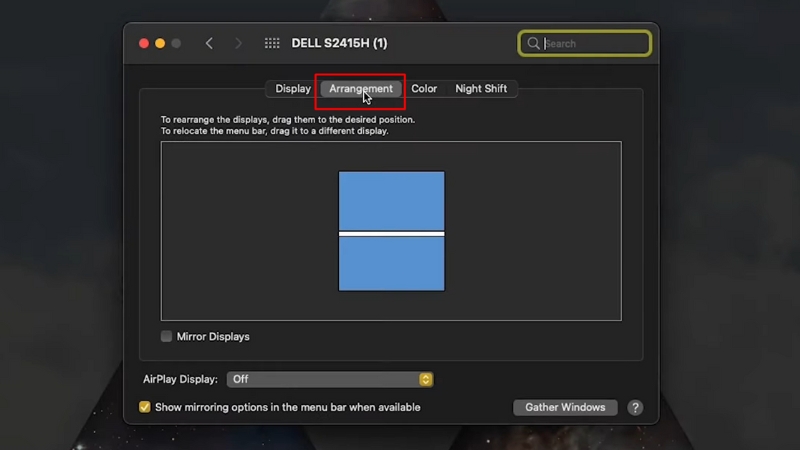
Task: Open help with the question mark button
Action: [x=635, y=407]
